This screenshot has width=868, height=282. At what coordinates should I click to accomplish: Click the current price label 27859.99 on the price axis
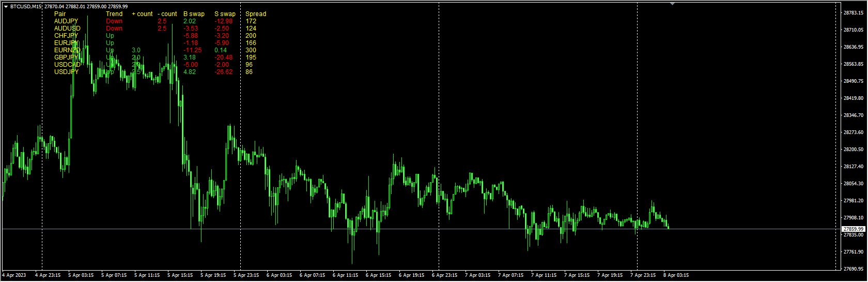click(853, 229)
